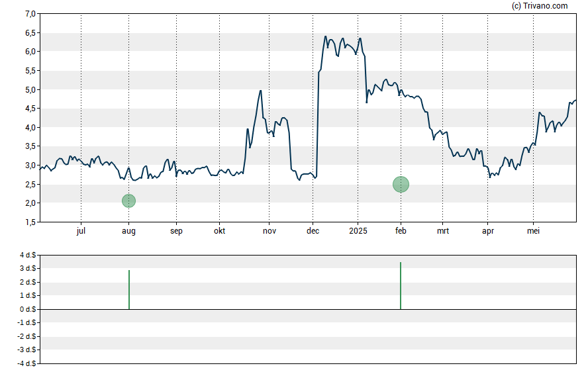
Task: Click the '1,5' price axis value
Action: [x=30, y=222]
